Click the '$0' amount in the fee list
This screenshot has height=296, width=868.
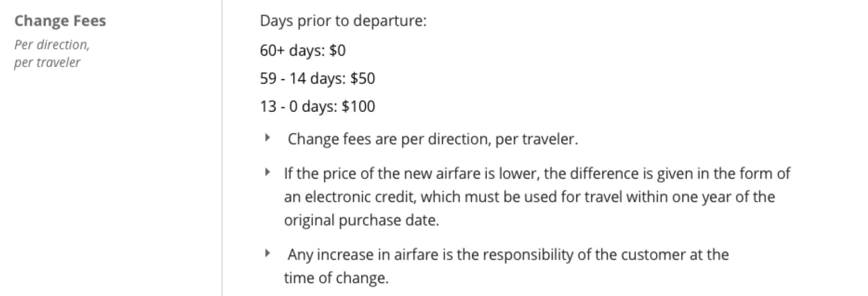tap(337, 50)
